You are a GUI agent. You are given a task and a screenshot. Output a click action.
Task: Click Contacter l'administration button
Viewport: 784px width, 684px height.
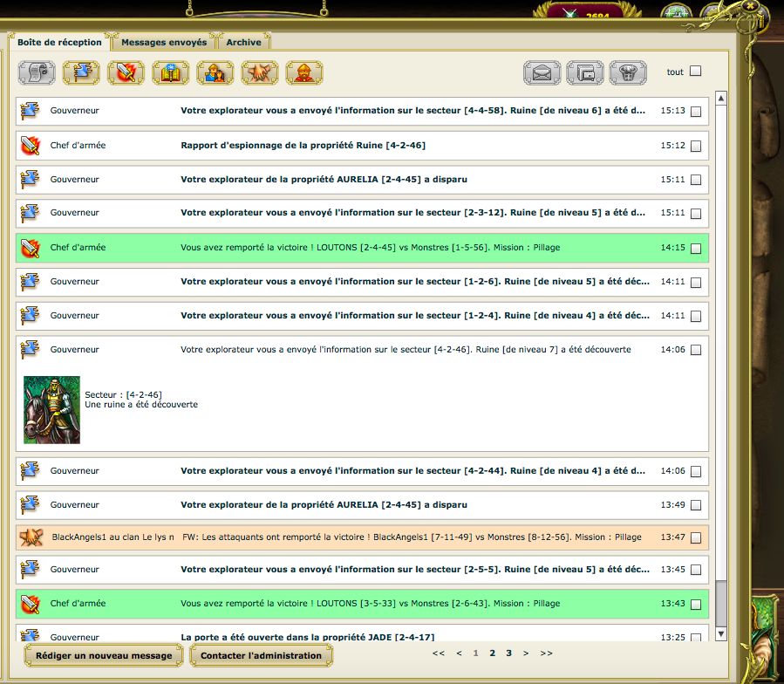pyautogui.click(x=261, y=655)
